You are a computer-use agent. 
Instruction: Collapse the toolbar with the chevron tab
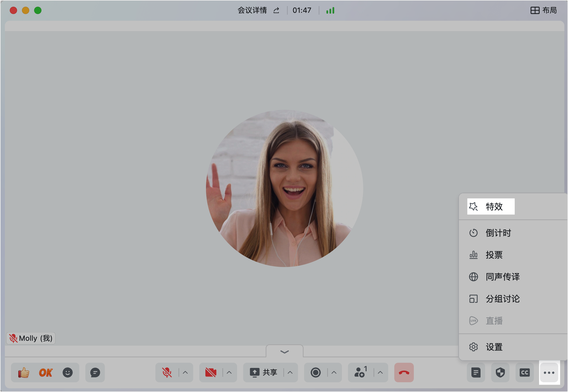(x=284, y=352)
